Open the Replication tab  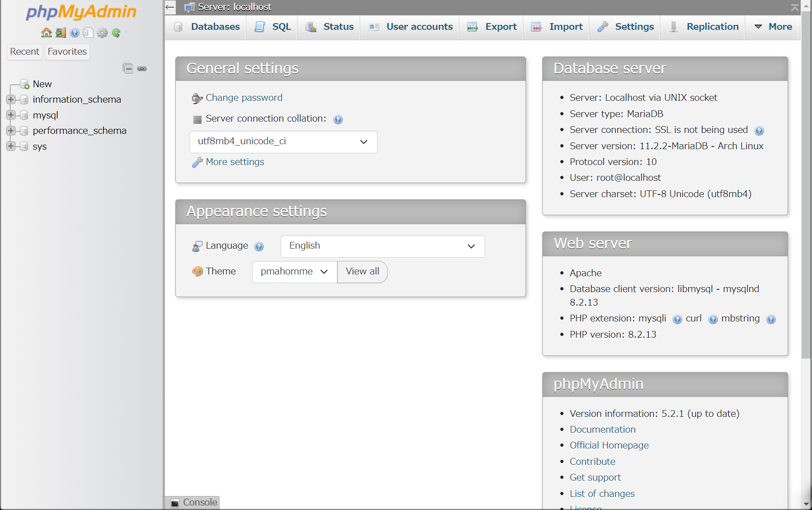click(x=704, y=27)
